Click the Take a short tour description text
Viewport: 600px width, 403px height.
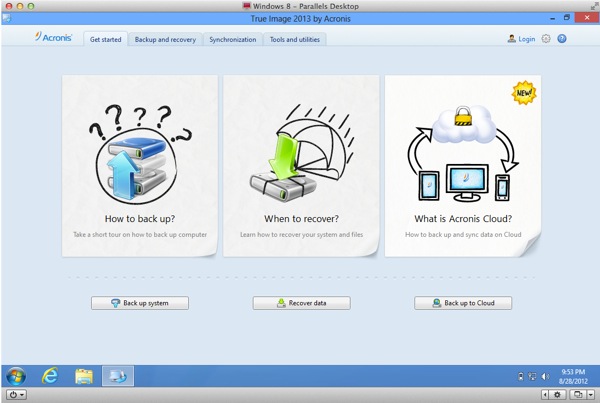140,235
